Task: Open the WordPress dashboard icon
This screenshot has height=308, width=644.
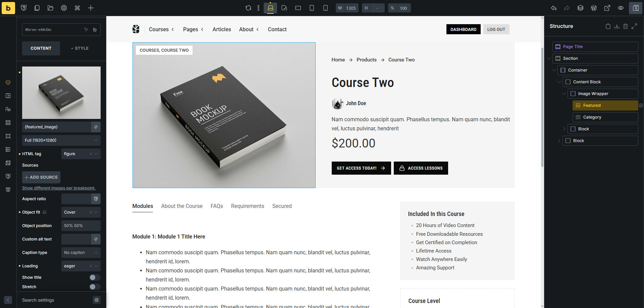Action: pos(594,8)
